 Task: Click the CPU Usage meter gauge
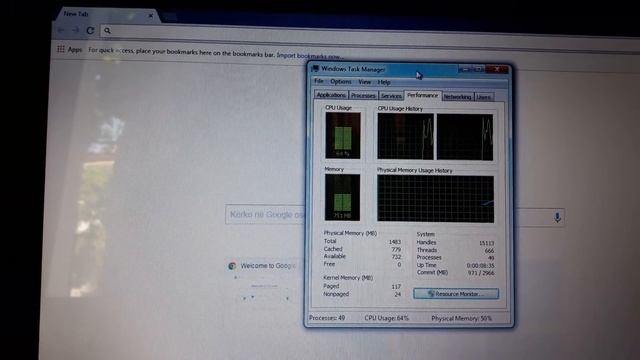343,135
